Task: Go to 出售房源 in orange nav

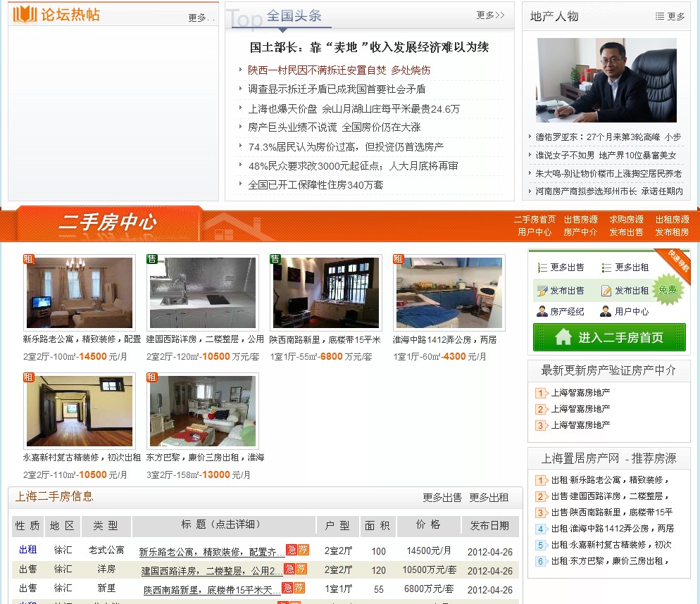Action: [x=581, y=220]
